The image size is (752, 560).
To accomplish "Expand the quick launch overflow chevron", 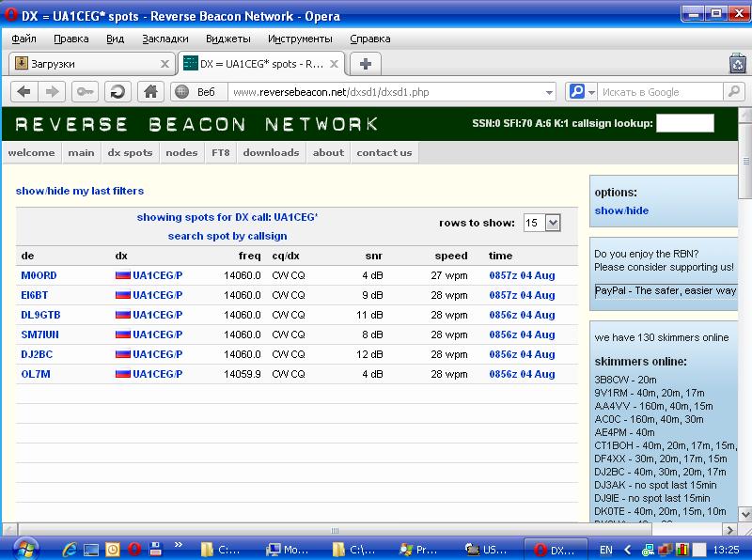I will tap(179, 545).
